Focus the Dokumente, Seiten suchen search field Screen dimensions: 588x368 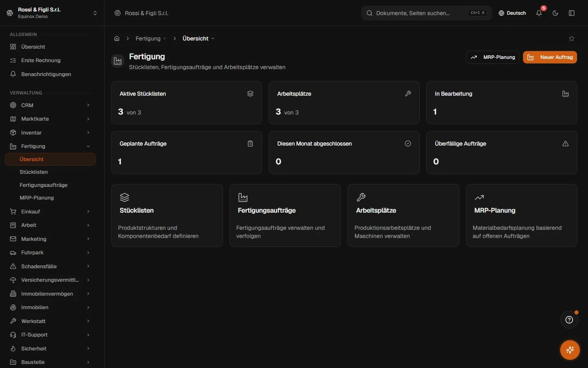click(x=426, y=13)
